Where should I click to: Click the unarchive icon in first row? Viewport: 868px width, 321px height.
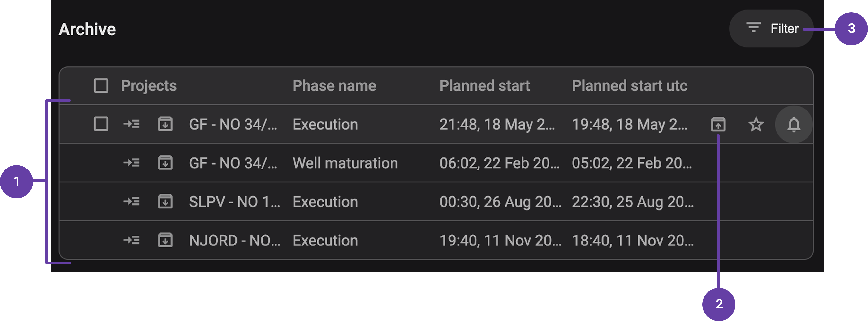718,124
